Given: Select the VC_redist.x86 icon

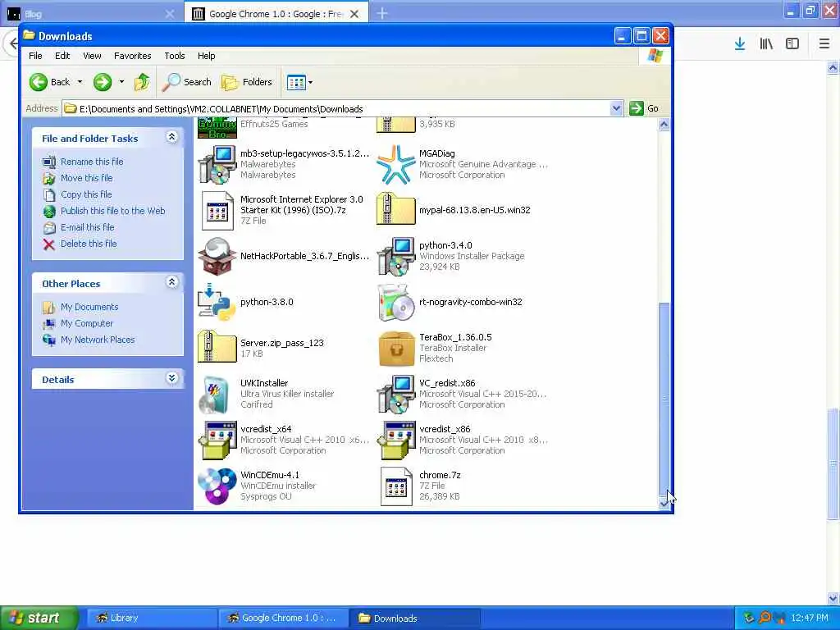Looking at the screenshot, I should 396,395.
